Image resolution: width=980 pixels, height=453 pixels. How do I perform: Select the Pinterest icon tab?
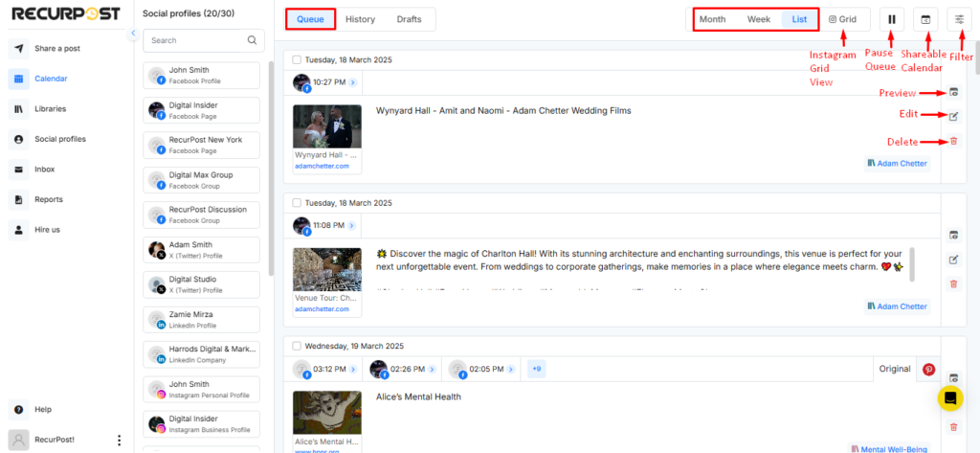pos(928,369)
